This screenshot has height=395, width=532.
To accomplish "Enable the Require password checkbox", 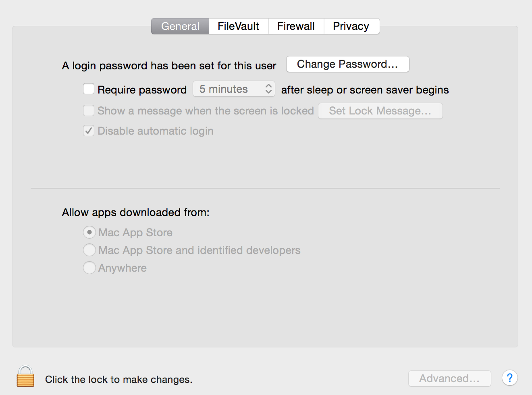I will pyautogui.click(x=89, y=89).
